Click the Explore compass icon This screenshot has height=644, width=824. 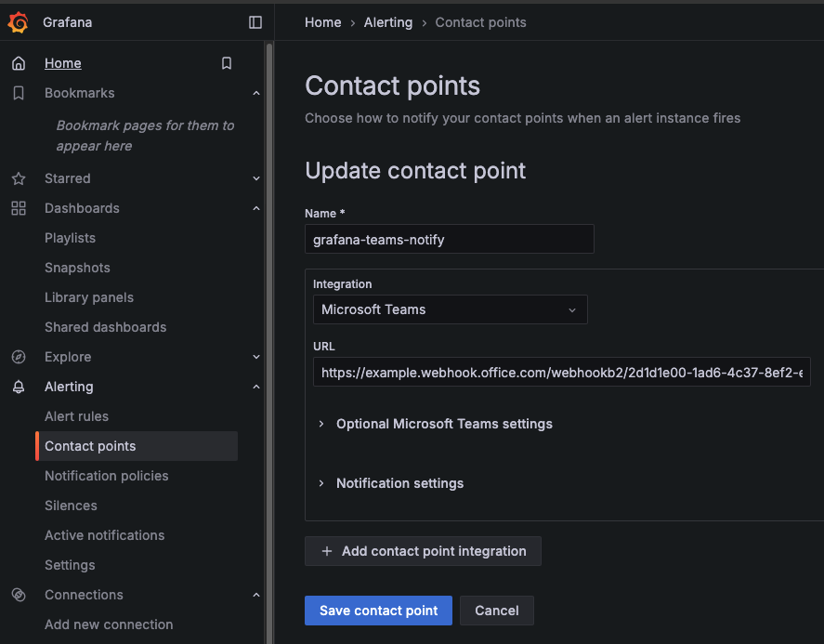click(x=19, y=357)
